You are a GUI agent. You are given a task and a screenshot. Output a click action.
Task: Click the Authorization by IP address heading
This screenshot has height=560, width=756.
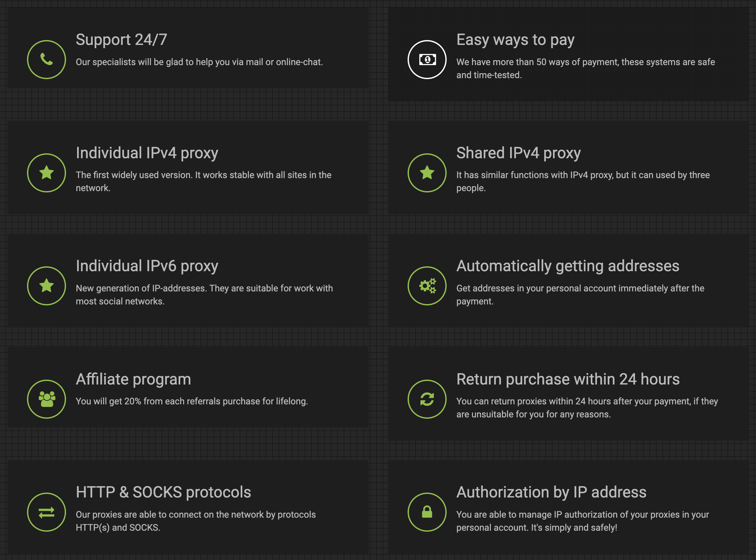point(551,492)
